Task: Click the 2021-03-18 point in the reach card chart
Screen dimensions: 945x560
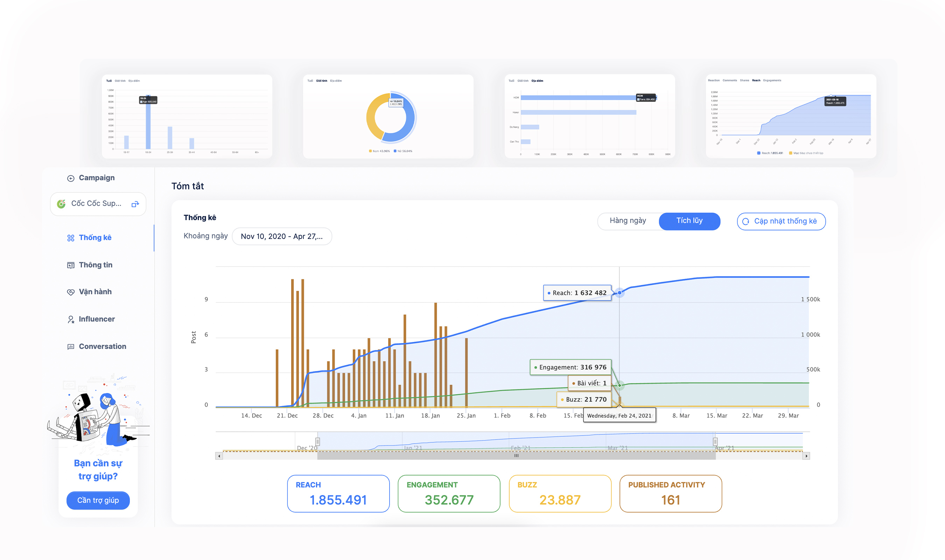Action: [x=831, y=96]
